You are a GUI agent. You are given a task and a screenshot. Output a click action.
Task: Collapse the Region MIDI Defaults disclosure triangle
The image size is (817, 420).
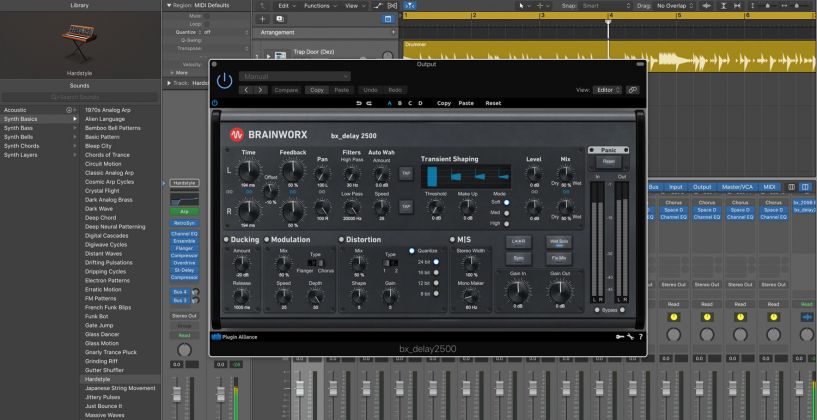pos(169,5)
